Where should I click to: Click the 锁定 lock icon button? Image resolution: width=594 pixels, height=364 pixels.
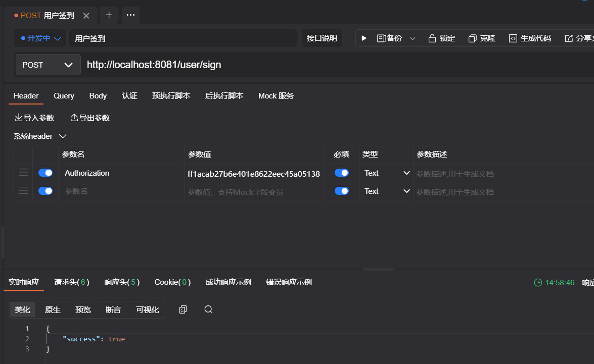(x=441, y=38)
